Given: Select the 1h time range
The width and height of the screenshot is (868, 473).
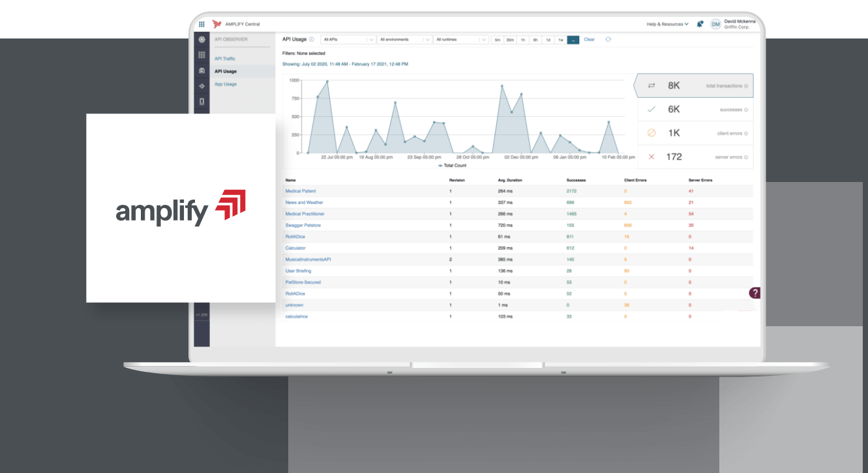Looking at the screenshot, I should coord(522,40).
